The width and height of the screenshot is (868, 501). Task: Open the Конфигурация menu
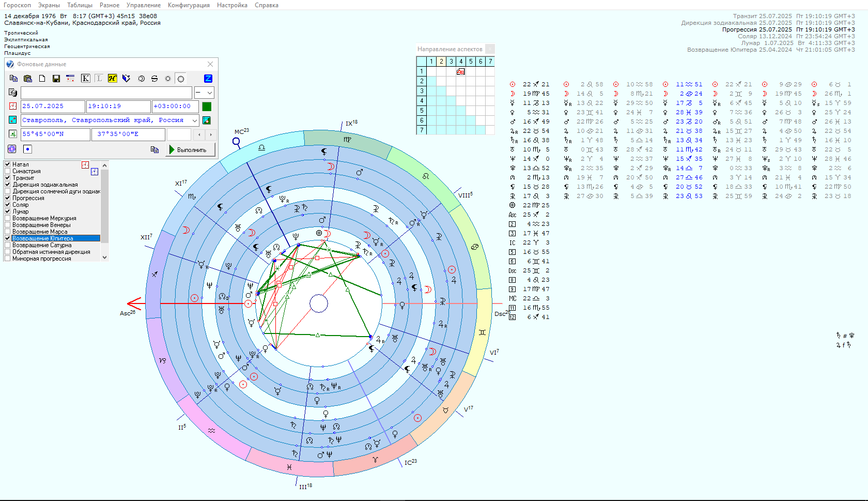[x=189, y=5]
